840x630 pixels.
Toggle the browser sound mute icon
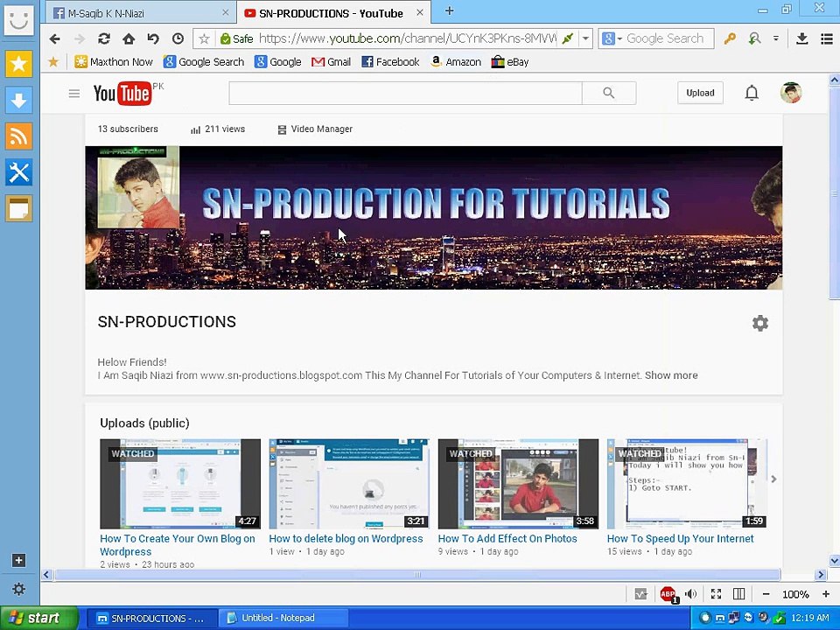point(690,594)
